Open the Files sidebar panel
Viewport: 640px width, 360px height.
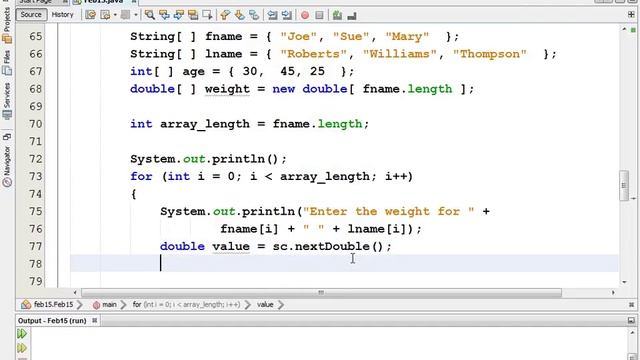tap(7, 62)
